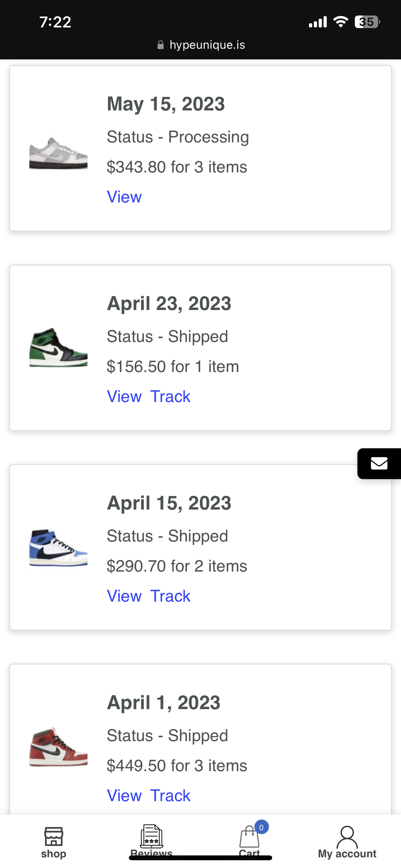Open the Reviews page icon
Image resolution: width=401 pixels, height=868 pixels.
pyautogui.click(x=151, y=837)
